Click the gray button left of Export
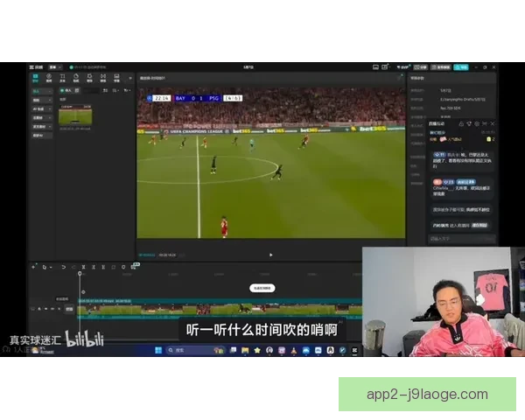Image resolution: width=525 pixels, height=420 pixels. pyautogui.click(x=441, y=67)
